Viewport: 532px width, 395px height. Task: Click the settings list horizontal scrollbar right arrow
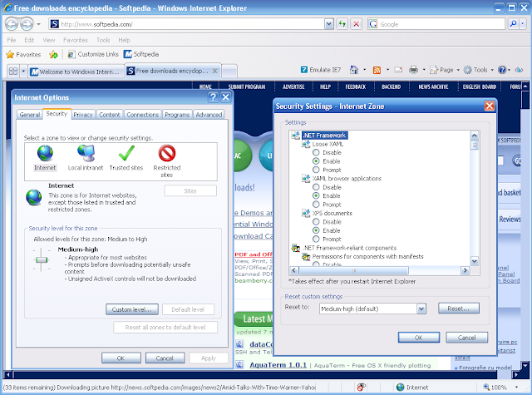pyautogui.click(x=465, y=270)
